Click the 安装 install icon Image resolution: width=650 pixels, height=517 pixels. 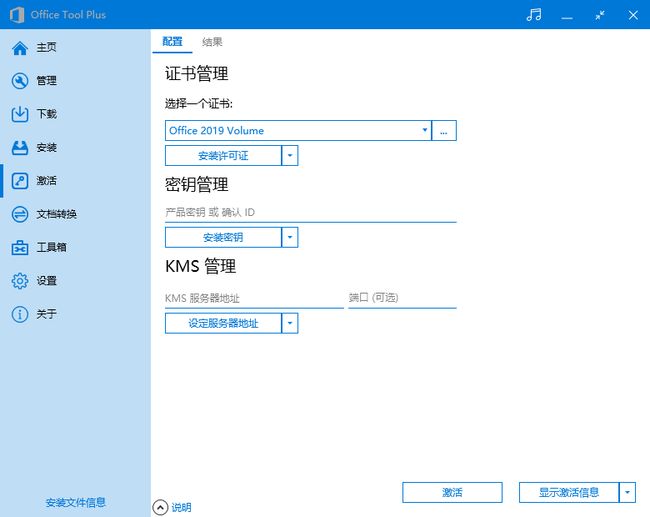[x=19, y=148]
